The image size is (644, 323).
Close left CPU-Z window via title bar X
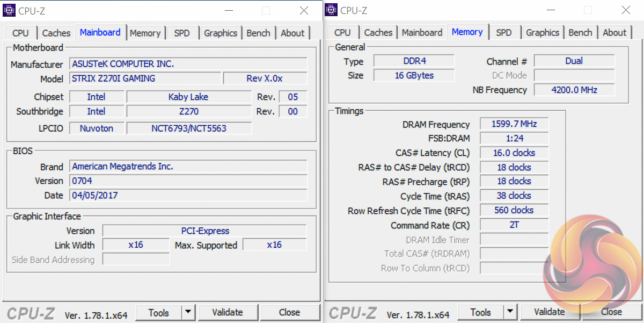pyautogui.click(x=304, y=10)
